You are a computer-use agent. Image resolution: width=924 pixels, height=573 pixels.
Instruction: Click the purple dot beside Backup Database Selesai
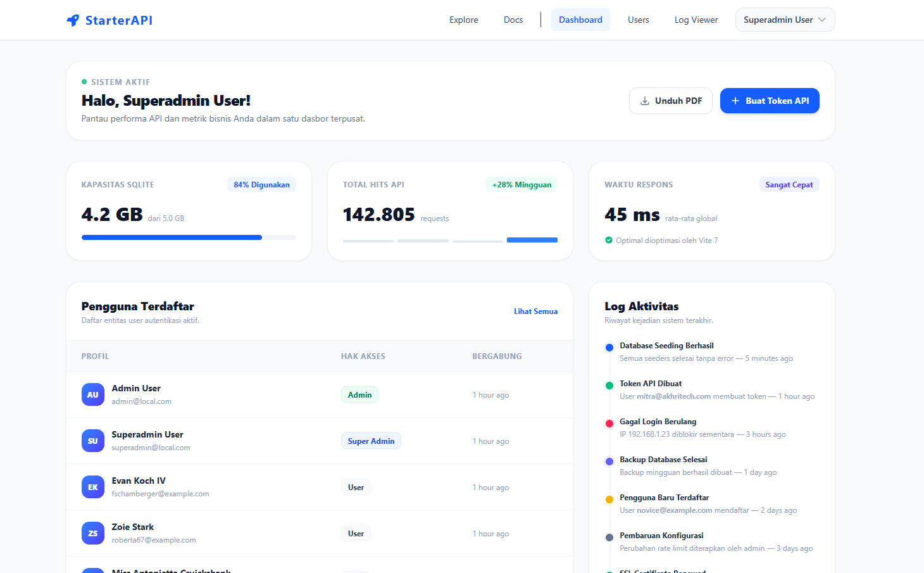click(609, 462)
